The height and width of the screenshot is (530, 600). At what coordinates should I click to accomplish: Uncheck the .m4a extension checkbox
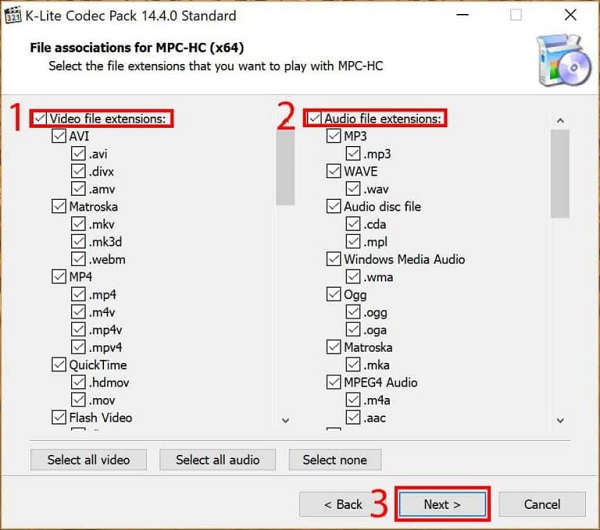pyautogui.click(x=353, y=400)
